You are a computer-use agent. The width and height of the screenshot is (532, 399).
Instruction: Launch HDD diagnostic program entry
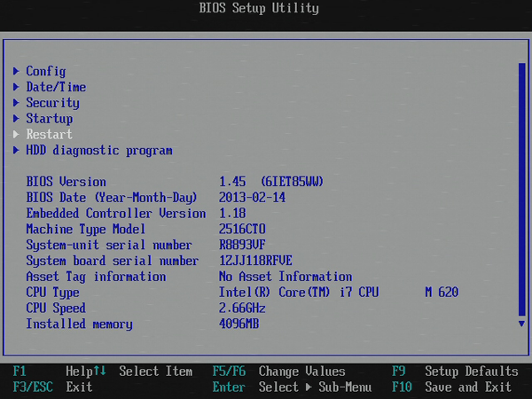click(98, 151)
